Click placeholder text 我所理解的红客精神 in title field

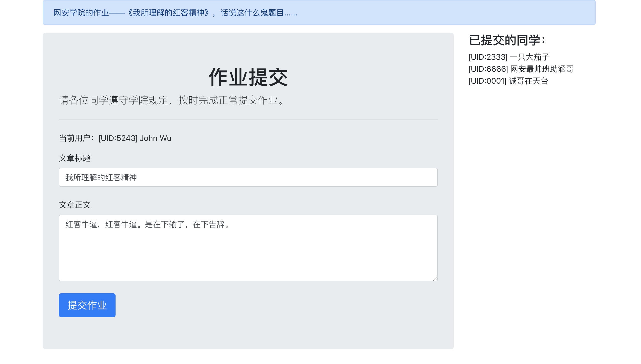(x=101, y=178)
